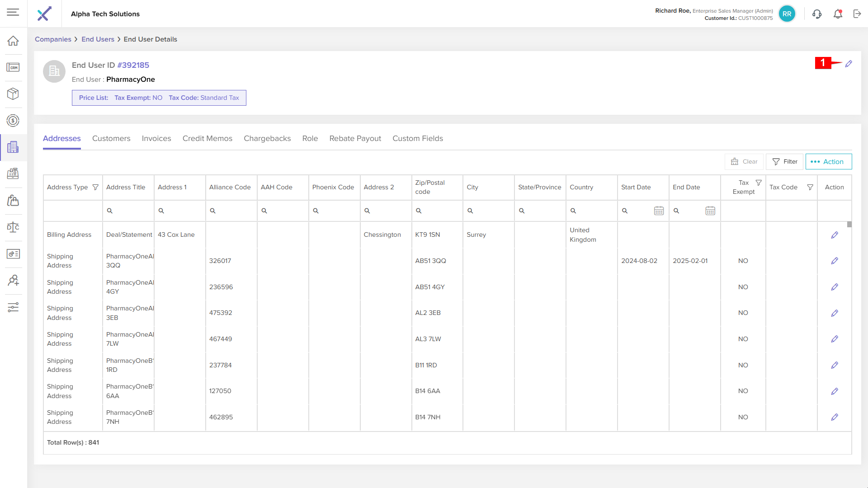Follow the Companies breadcrumb link
Image resolution: width=868 pixels, height=488 pixels.
point(53,39)
